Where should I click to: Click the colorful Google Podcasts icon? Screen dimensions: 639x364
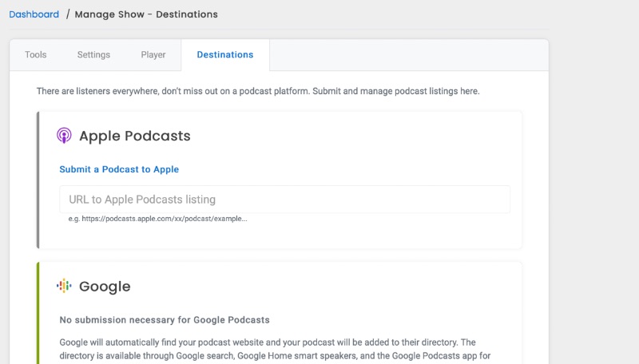click(x=64, y=286)
